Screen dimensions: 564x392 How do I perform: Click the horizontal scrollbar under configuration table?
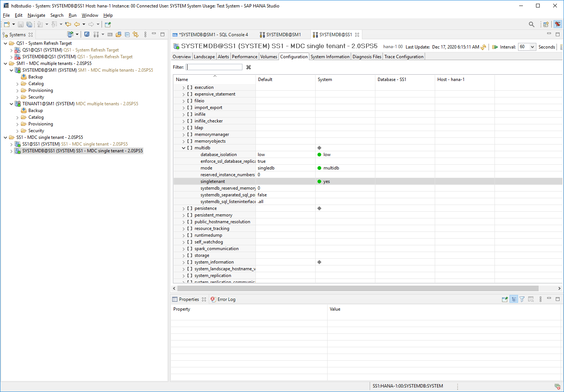pyautogui.click(x=357, y=288)
